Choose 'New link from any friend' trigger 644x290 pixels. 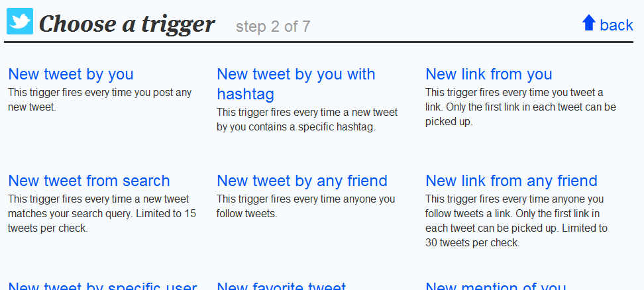coord(511,181)
